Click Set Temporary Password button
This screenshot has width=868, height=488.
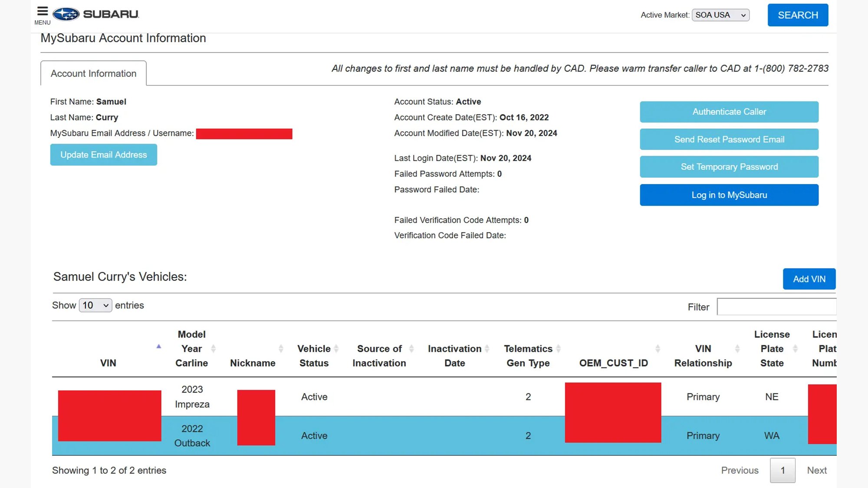coord(729,167)
